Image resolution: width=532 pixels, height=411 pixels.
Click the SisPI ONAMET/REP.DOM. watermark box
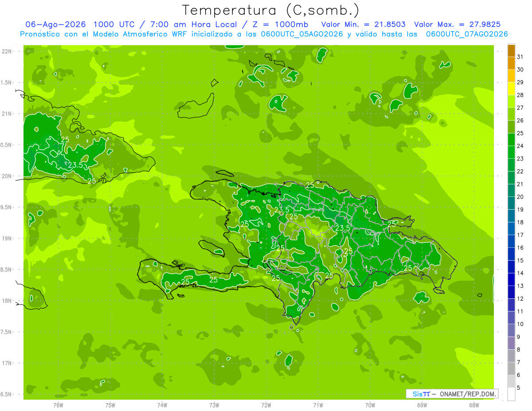(x=452, y=394)
